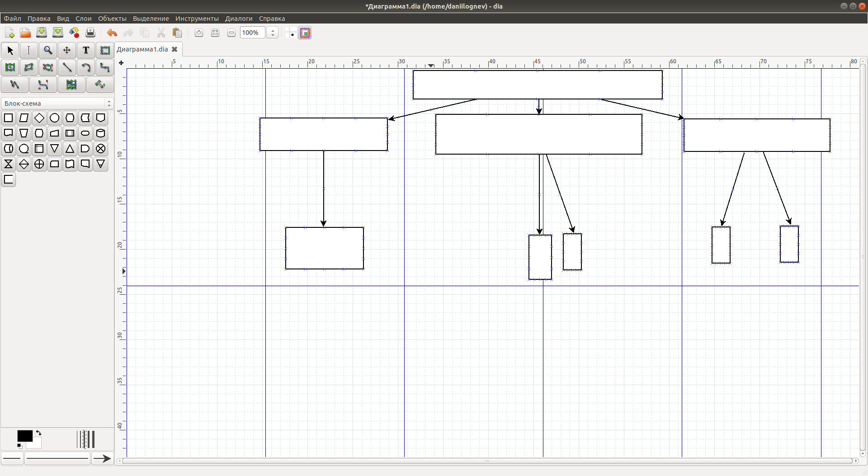The height and width of the screenshot is (476, 868).
Task: Choose the diamond decision flowchart shape
Action: (39, 118)
